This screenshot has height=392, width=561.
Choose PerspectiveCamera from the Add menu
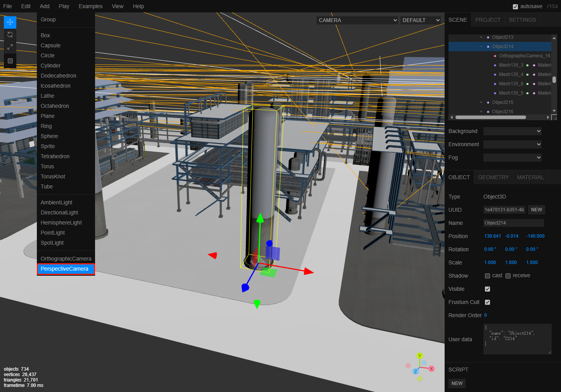(65, 269)
